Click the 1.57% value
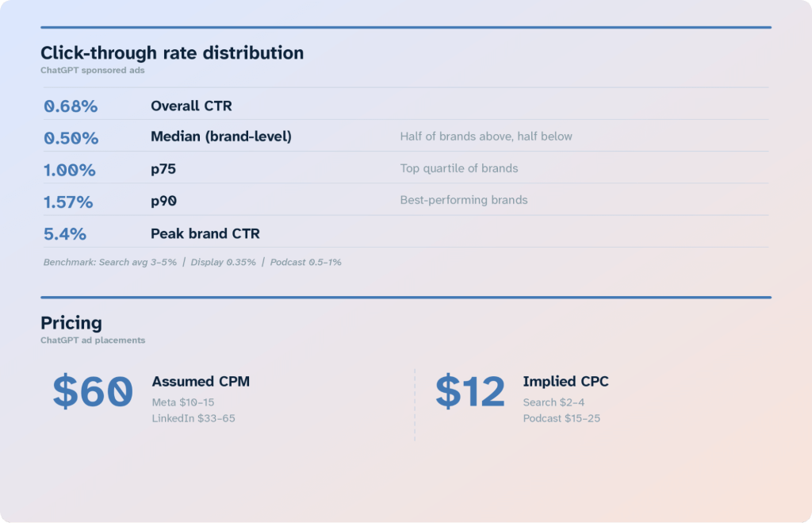The height and width of the screenshot is (523, 812). click(x=68, y=202)
